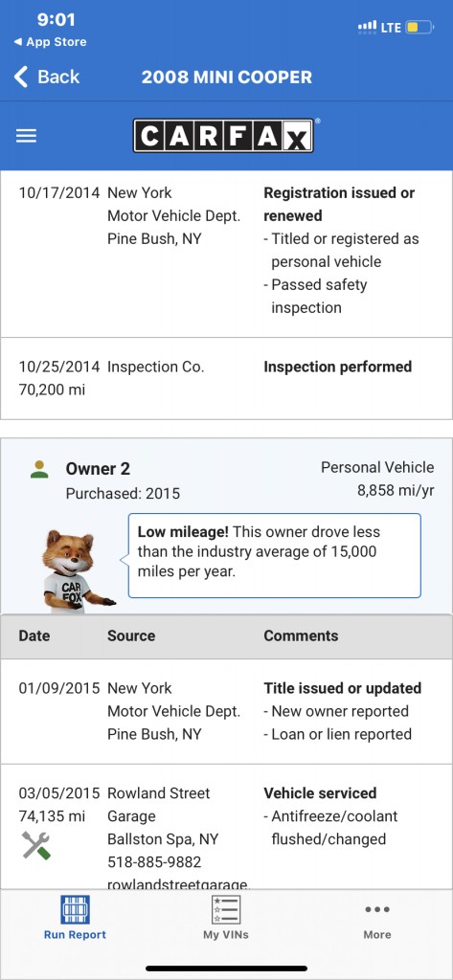
Task: Select the Run Report barcode icon
Action: coord(75,909)
